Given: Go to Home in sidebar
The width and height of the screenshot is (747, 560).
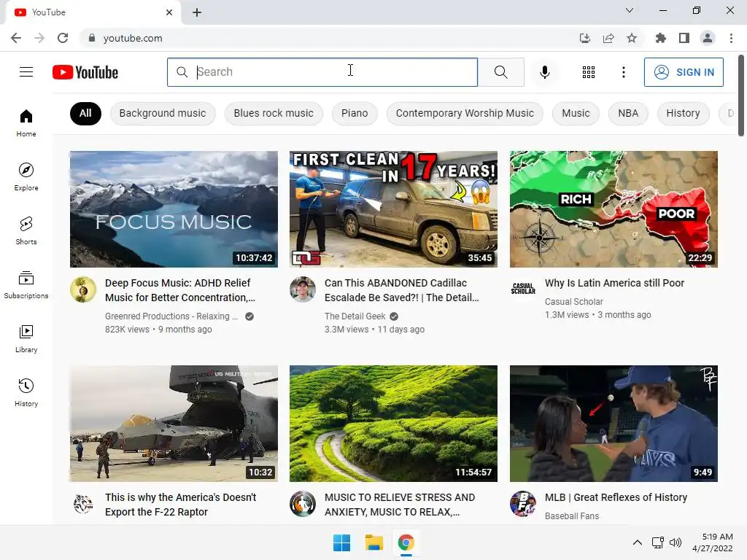Looking at the screenshot, I should [x=26, y=123].
